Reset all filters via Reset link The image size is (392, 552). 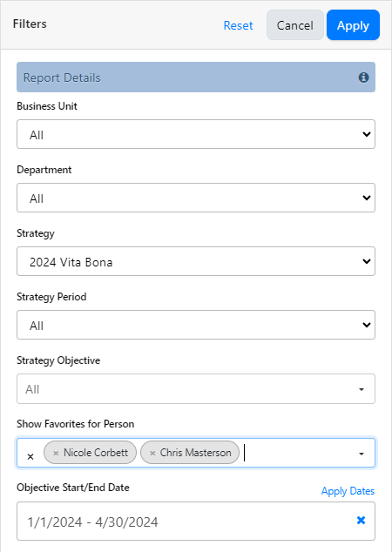tap(238, 25)
